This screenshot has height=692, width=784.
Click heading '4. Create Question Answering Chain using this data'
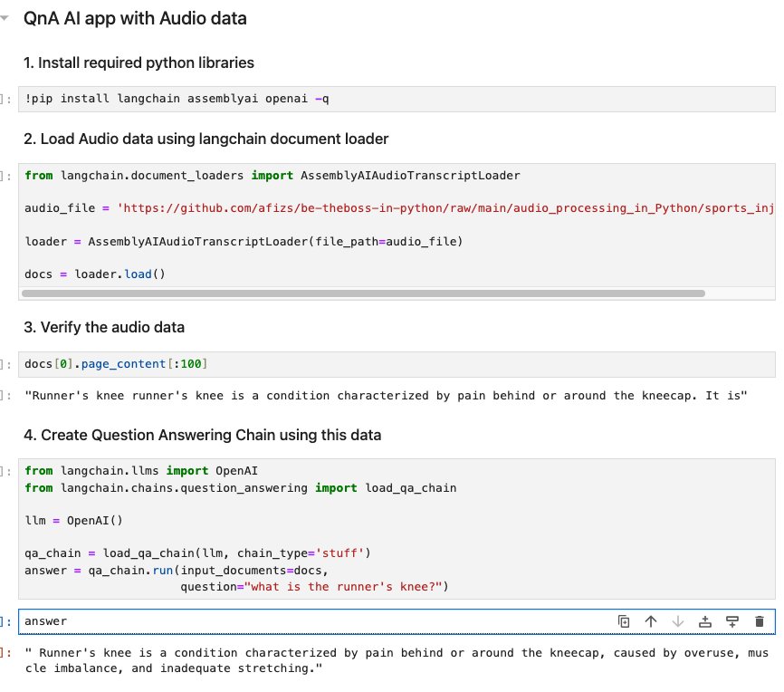click(202, 435)
